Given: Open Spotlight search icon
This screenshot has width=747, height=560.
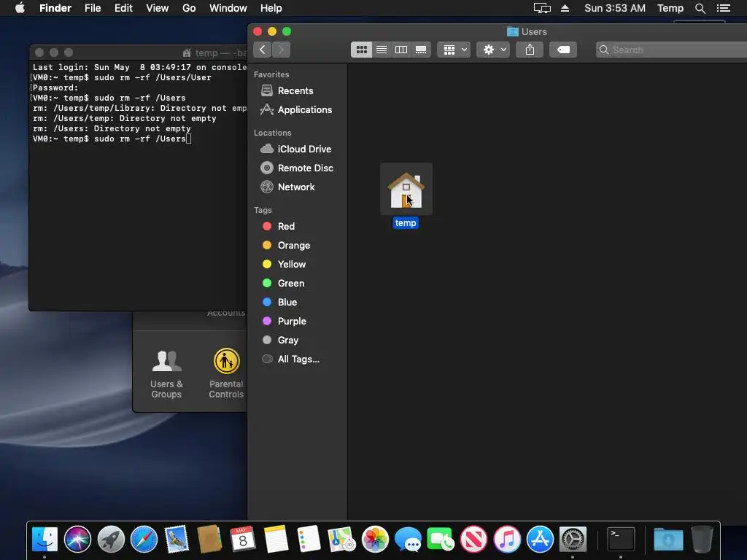Looking at the screenshot, I should click(700, 8).
